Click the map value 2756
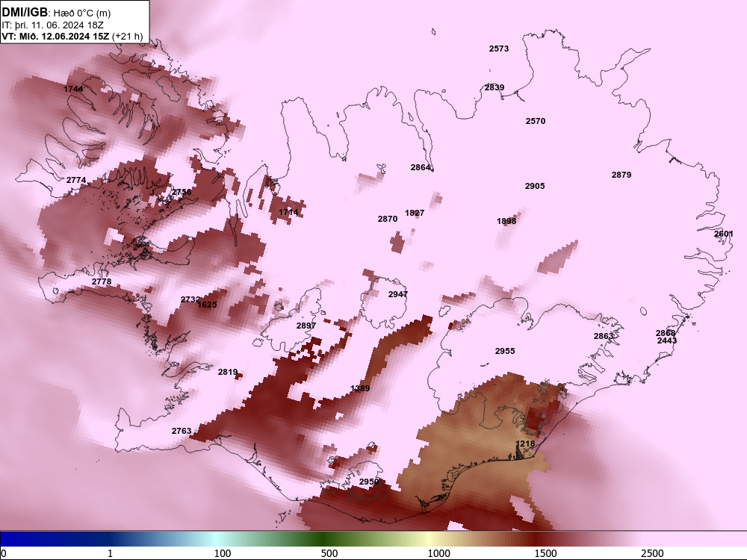747x560 pixels. click(182, 192)
